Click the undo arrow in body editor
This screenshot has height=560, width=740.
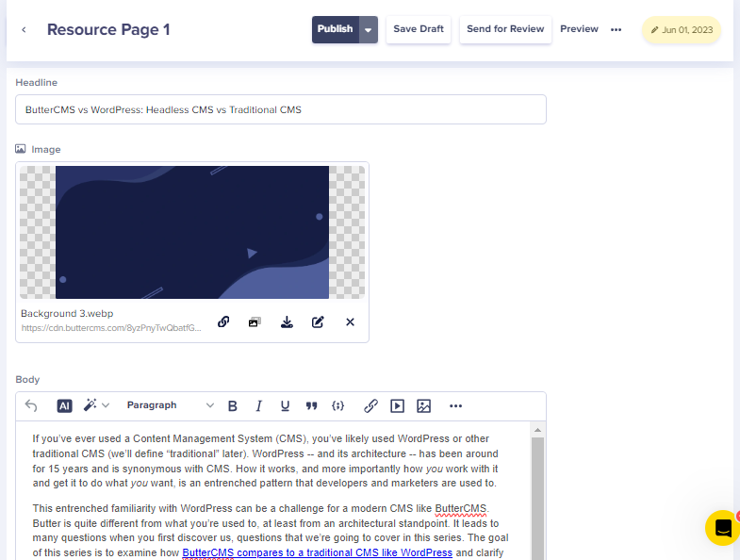(x=31, y=405)
